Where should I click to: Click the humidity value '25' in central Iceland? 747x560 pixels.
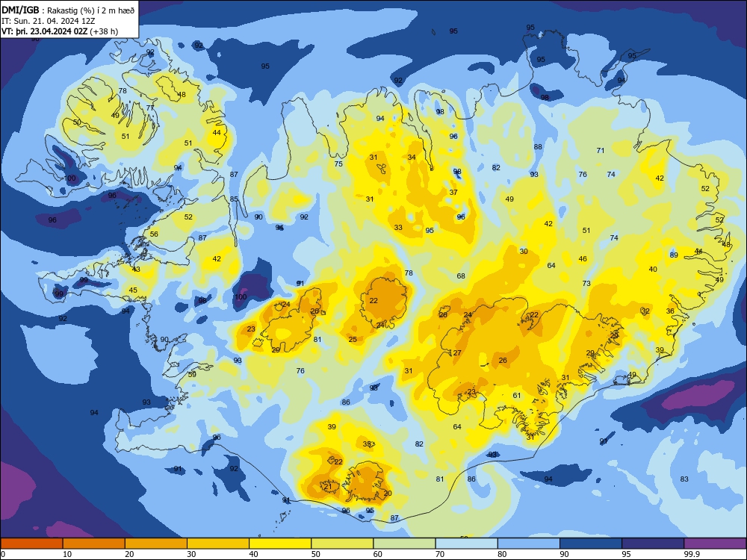(353, 340)
